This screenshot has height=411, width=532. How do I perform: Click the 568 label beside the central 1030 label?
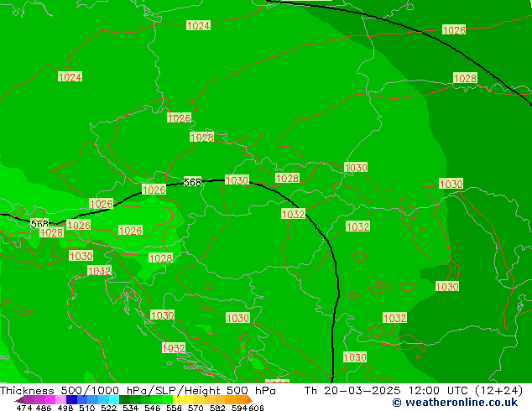coord(192,182)
